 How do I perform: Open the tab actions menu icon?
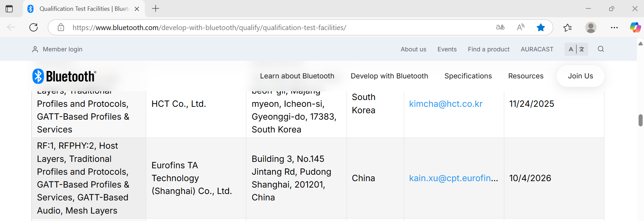[9, 9]
